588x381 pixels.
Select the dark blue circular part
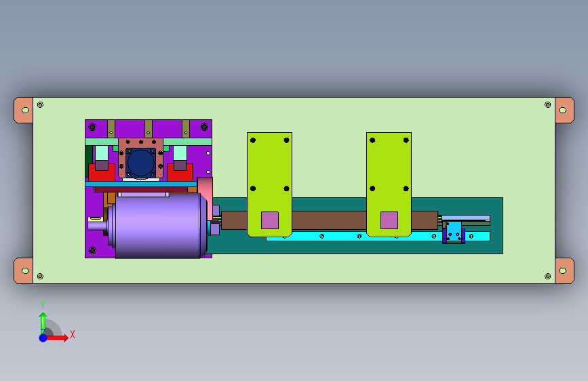[x=140, y=163]
